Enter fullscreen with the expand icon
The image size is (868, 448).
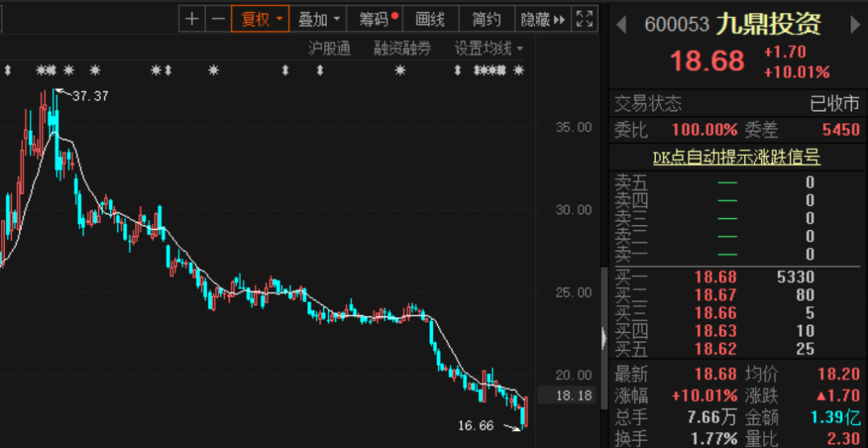click(x=585, y=18)
